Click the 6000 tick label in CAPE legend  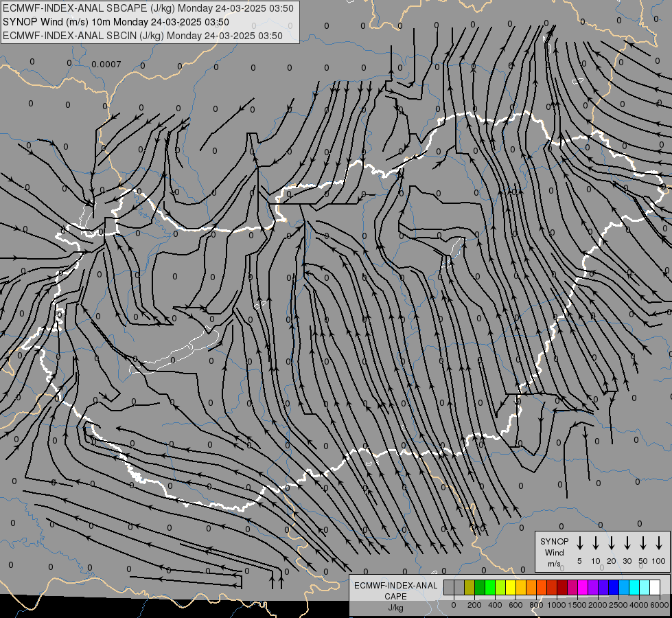click(660, 605)
